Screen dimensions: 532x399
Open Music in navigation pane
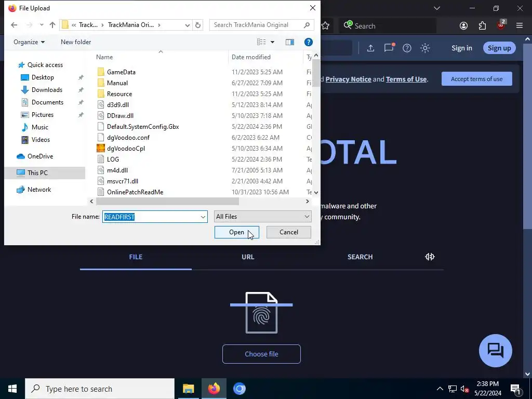[39, 127]
